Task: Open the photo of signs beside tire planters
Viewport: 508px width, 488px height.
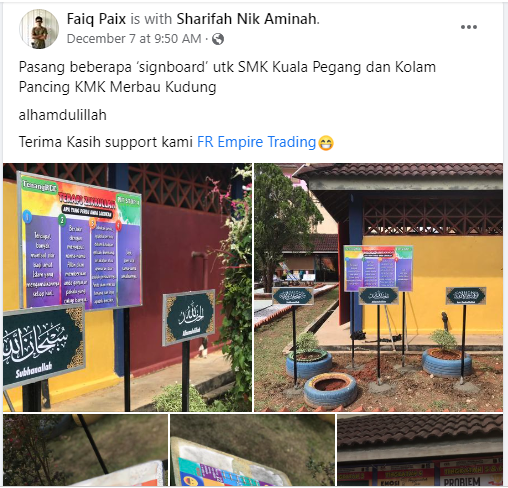Action: 378,287
